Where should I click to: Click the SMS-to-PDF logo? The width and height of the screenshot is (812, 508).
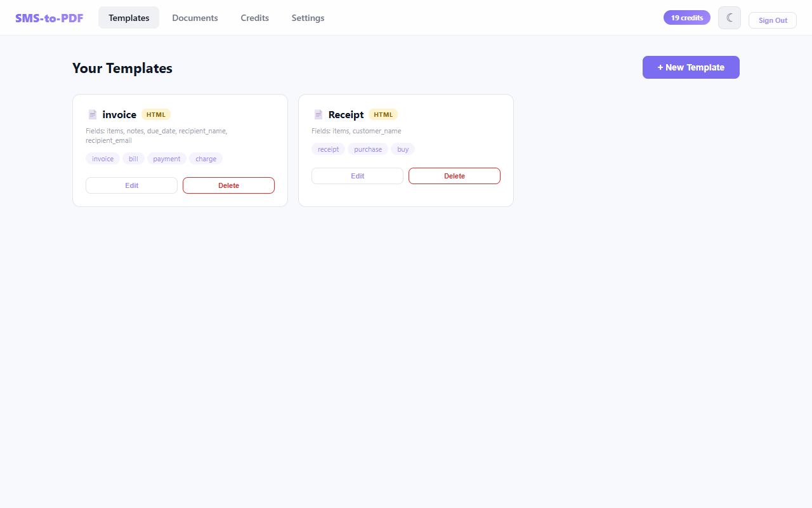49,17
